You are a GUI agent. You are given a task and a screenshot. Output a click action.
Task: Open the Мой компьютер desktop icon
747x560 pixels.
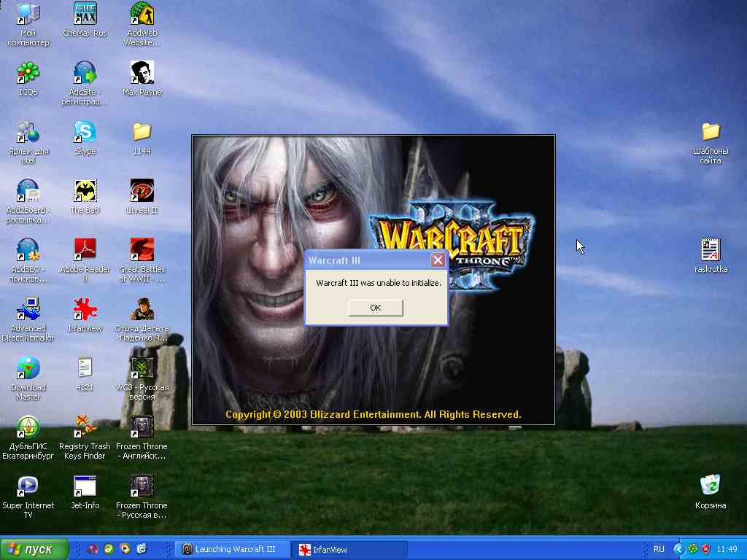pos(28,24)
